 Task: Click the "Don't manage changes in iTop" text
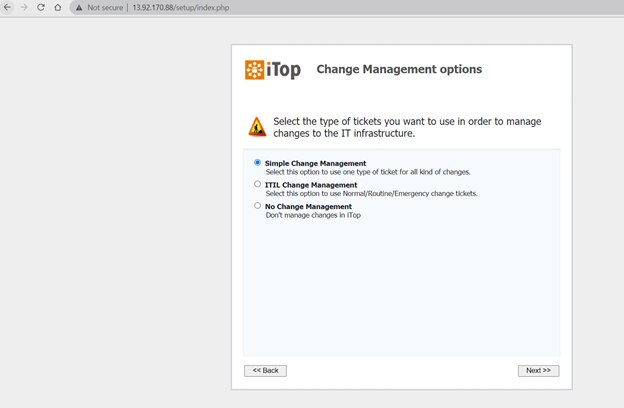tap(313, 215)
